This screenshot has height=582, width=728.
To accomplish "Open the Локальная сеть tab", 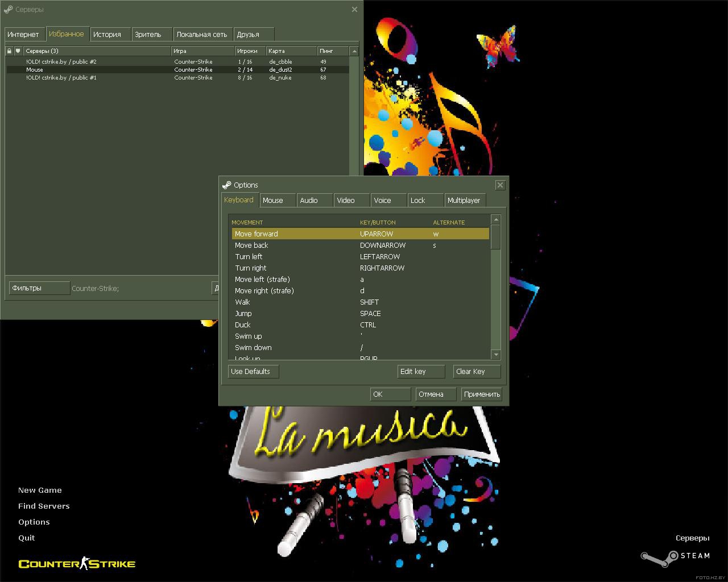I will [203, 34].
